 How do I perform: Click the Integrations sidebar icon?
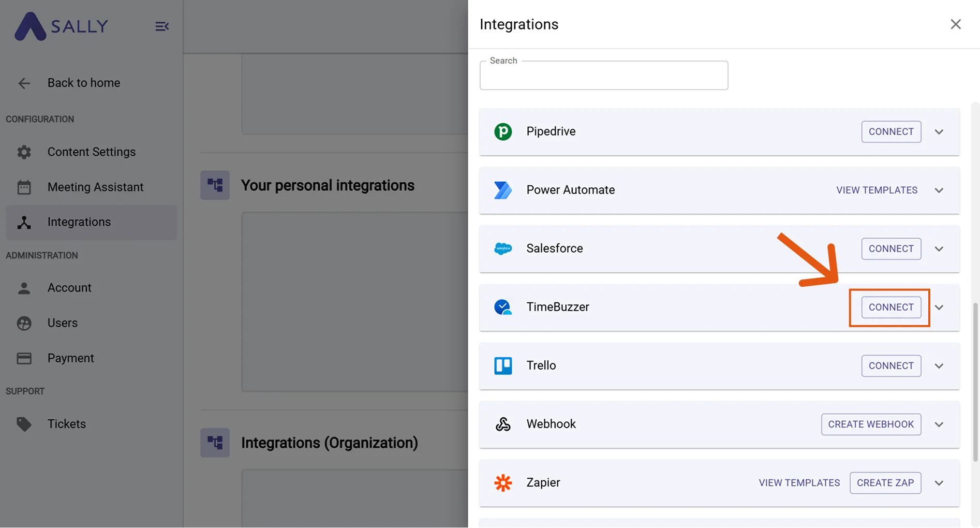point(24,222)
